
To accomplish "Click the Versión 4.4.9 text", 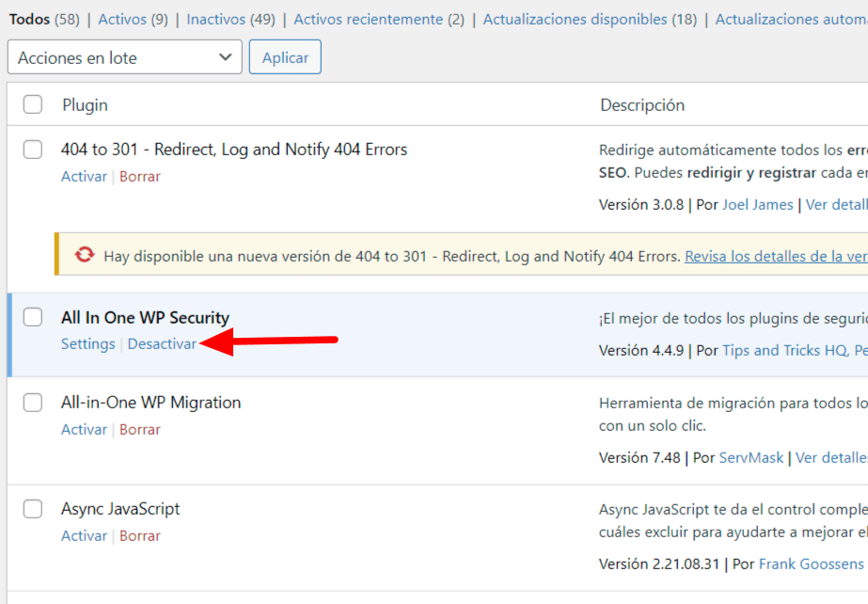I will pyautogui.click(x=641, y=350).
